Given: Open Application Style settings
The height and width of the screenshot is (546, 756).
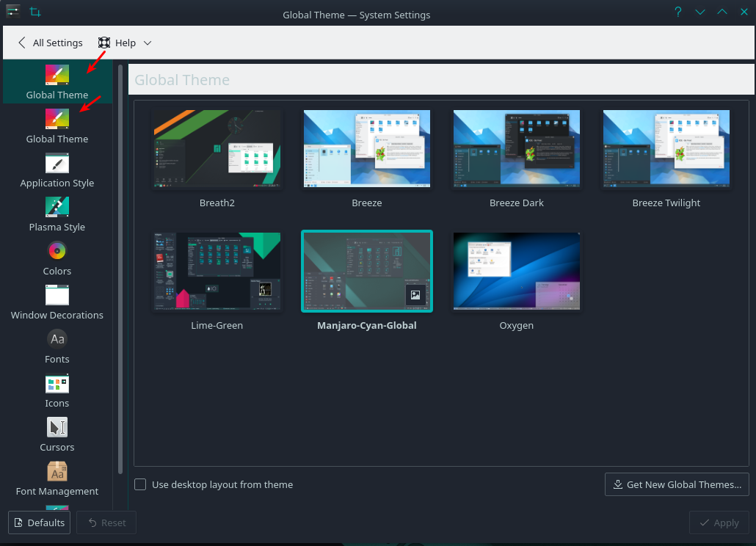Looking at the screenshot, I should (57, 170).
